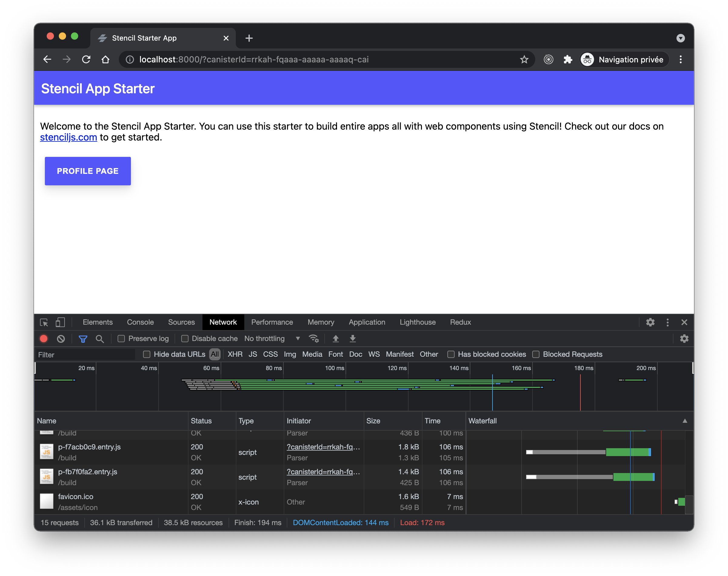Open the Extensions puzzle icon
The width and height of the screenshot is (728, 576).
(568, 60)
